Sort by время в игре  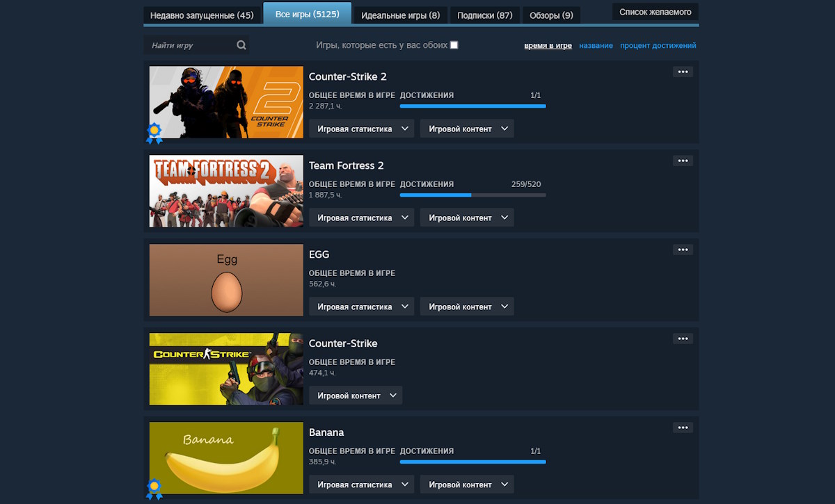(548, 46)
